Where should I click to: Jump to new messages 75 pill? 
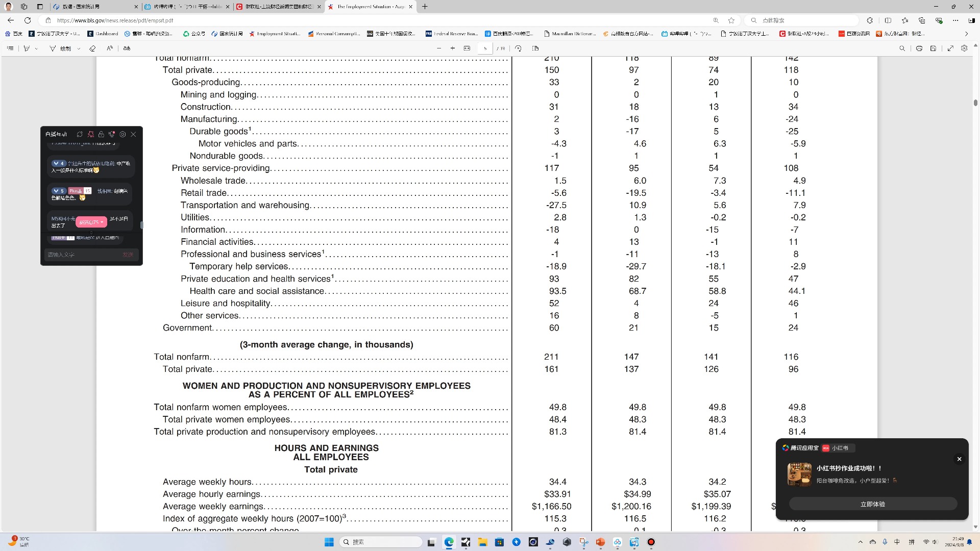click(x=91, y=222)
